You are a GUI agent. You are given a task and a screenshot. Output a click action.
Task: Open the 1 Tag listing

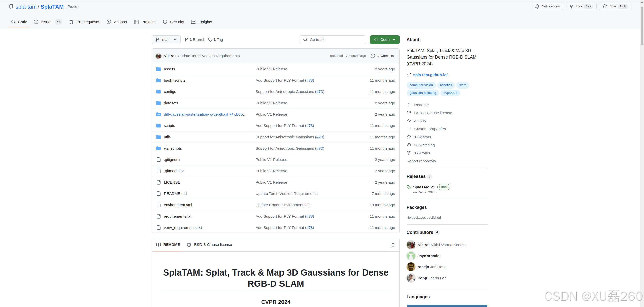tap(215, 40)
